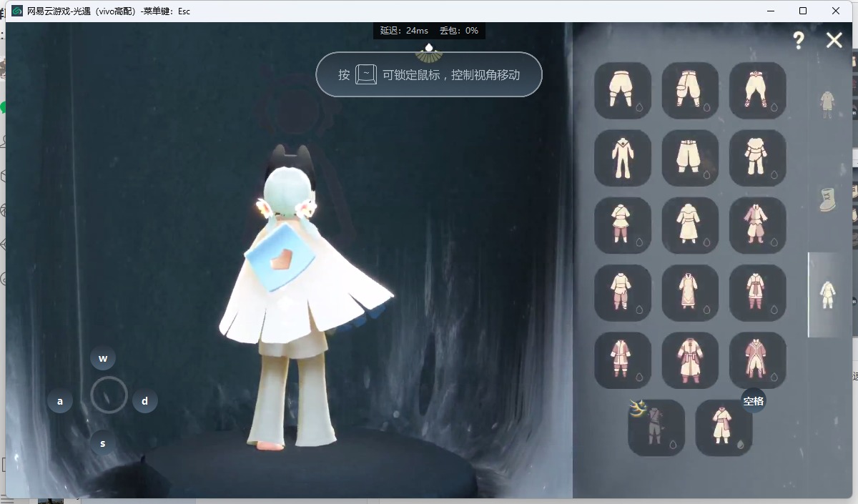Select fourth-row asymmetrical tunic with wrapped leg
The height and width of the screenshot is (504, 858).
point(623,293)
